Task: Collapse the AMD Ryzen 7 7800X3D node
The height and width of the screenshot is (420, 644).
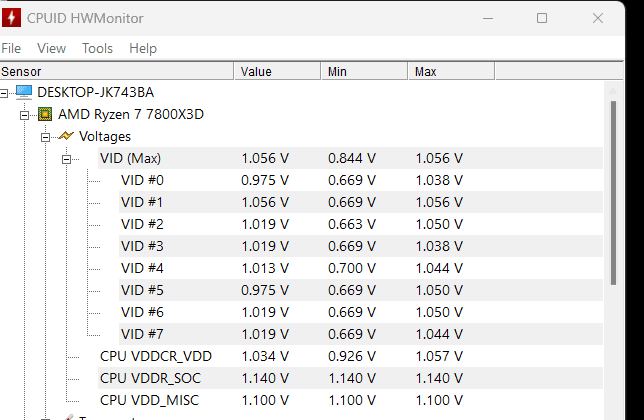Action: pos(27,114)
